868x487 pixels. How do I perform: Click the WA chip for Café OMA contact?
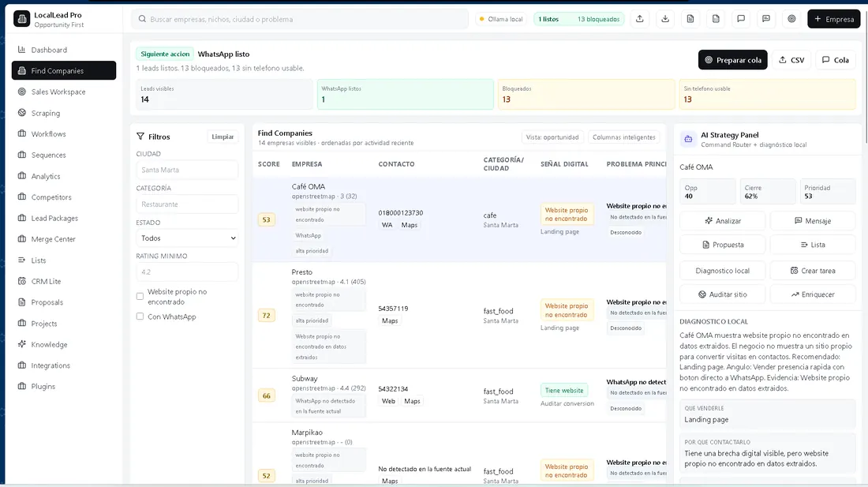point(387,225)
